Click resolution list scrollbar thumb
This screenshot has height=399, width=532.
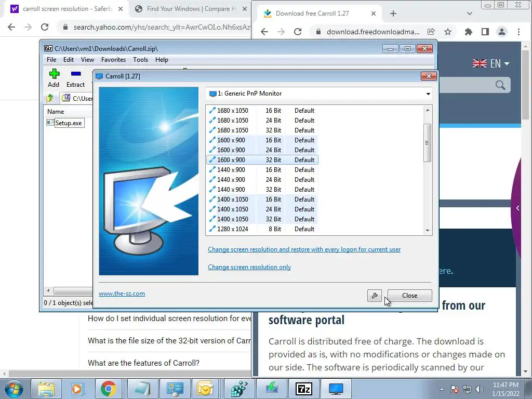427,143
